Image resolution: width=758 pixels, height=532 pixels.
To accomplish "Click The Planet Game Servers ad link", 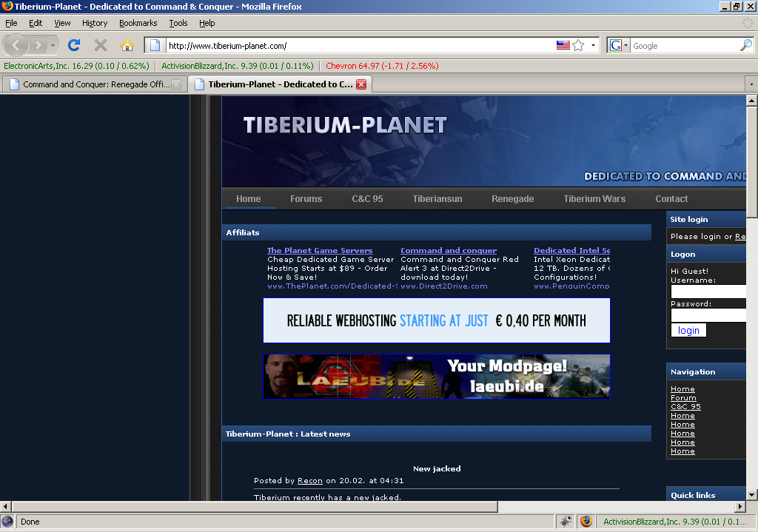I will (x=320, y=251).
